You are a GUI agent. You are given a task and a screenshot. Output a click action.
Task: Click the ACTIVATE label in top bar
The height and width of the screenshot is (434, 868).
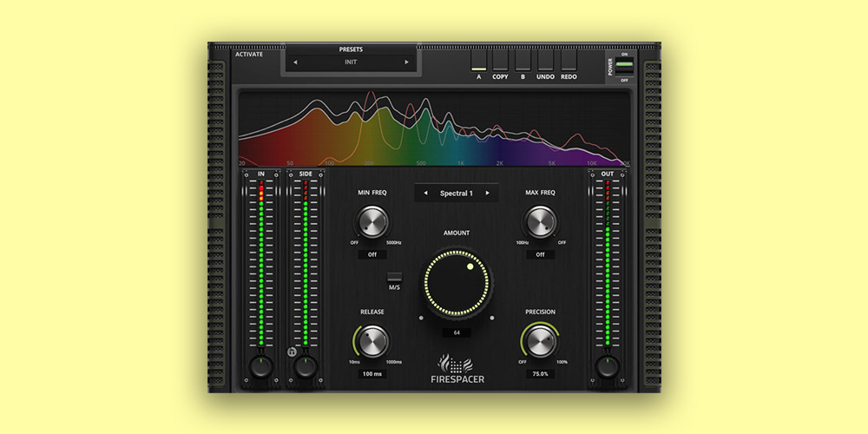pyautogui.click(x=248, y=54)
